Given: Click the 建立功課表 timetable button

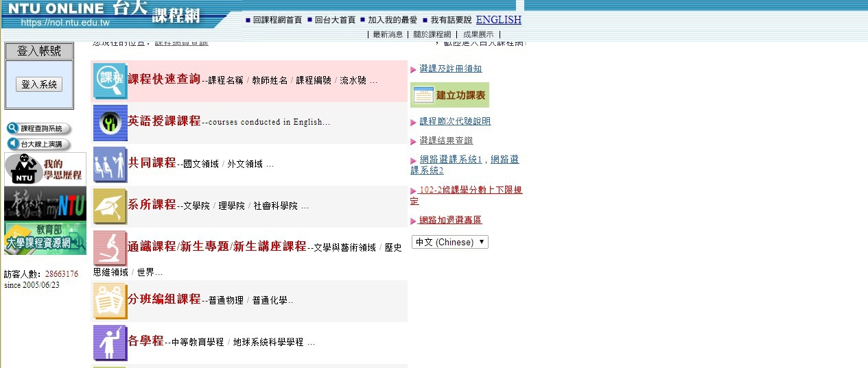Looking at the screenshot, I should [x=450, y=95].
